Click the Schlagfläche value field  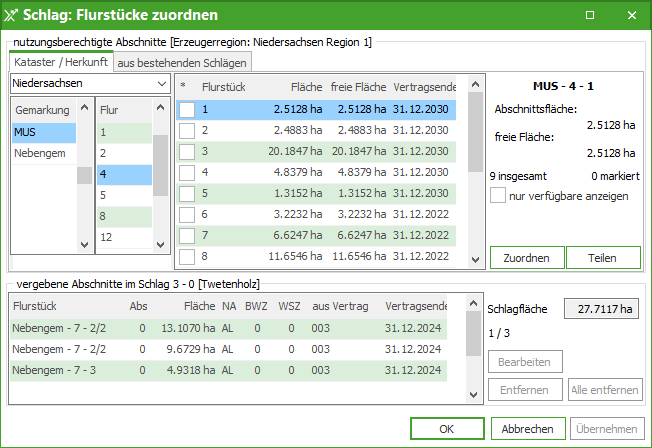point(601,309)
